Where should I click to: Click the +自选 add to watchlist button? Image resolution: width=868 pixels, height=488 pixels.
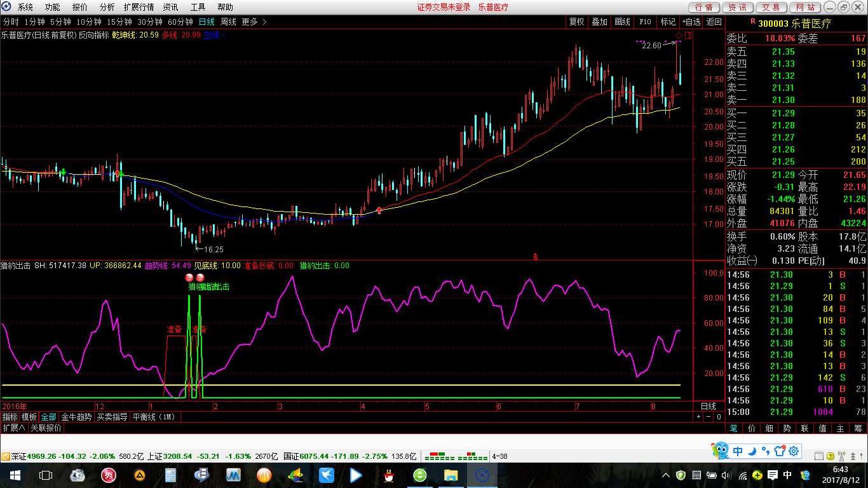tap(691, 22)
